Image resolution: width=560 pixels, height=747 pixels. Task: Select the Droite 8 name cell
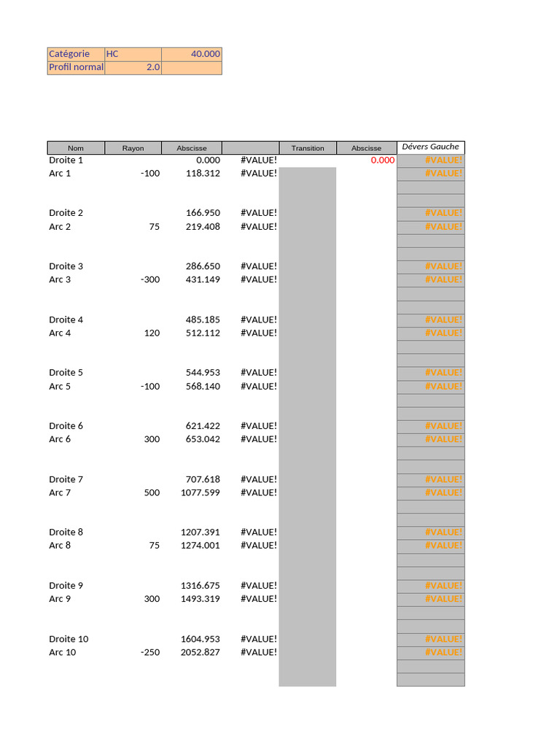66,532
